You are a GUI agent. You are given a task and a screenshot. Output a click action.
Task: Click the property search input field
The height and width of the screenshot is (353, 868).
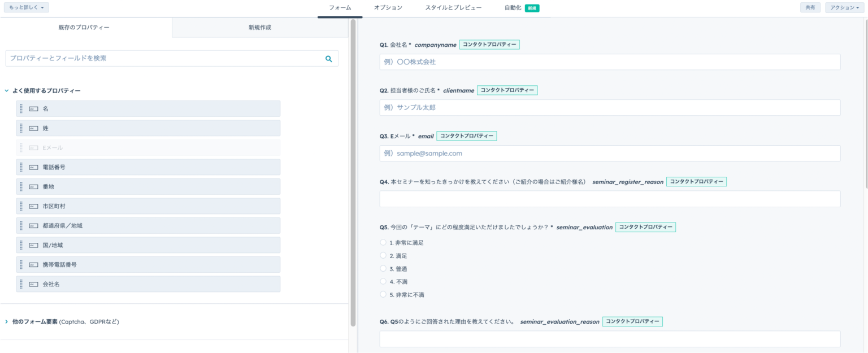click(164, 58)
